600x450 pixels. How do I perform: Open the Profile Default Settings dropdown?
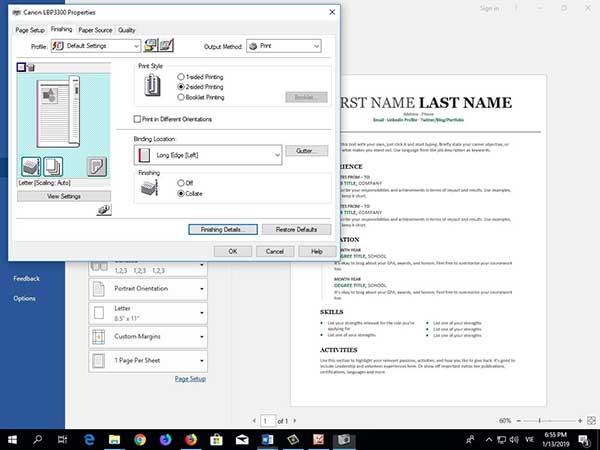click(96, 46)
